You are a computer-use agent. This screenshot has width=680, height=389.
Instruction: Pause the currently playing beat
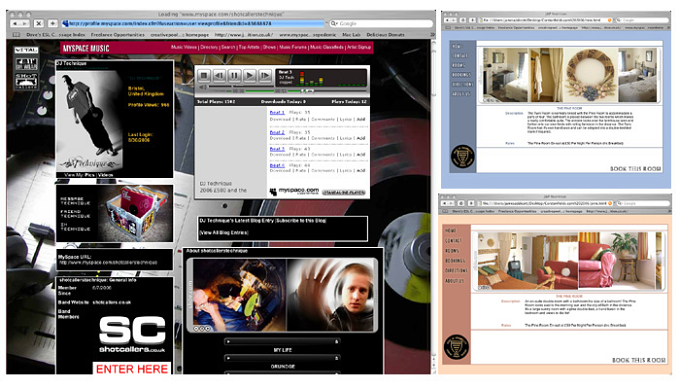click(234, 75)
